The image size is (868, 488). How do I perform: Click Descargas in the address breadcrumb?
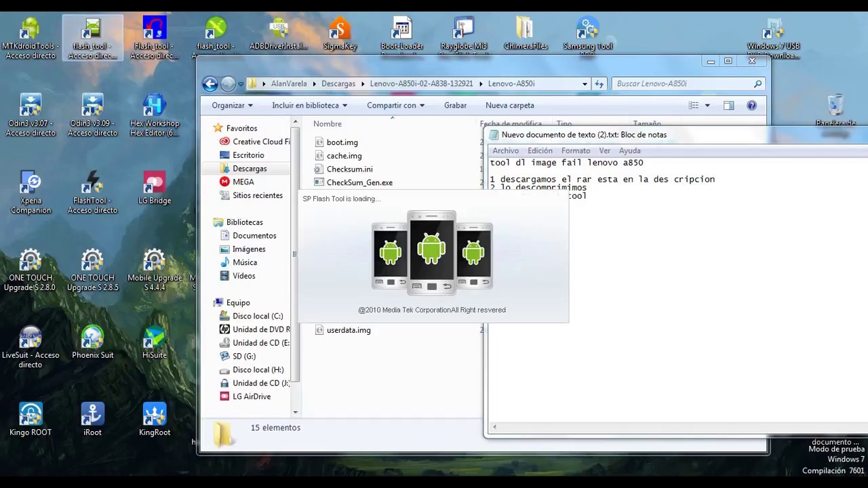338,83
